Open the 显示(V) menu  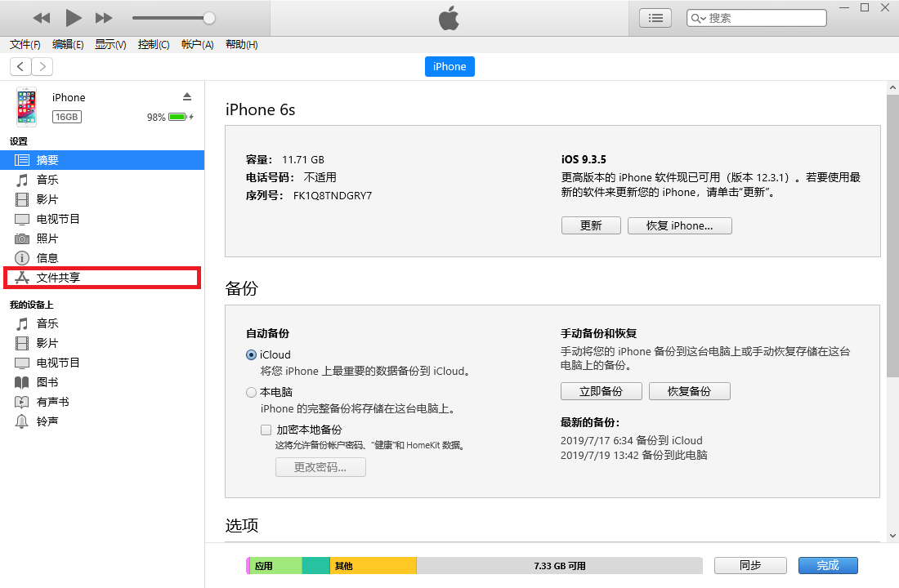[110, 45]
